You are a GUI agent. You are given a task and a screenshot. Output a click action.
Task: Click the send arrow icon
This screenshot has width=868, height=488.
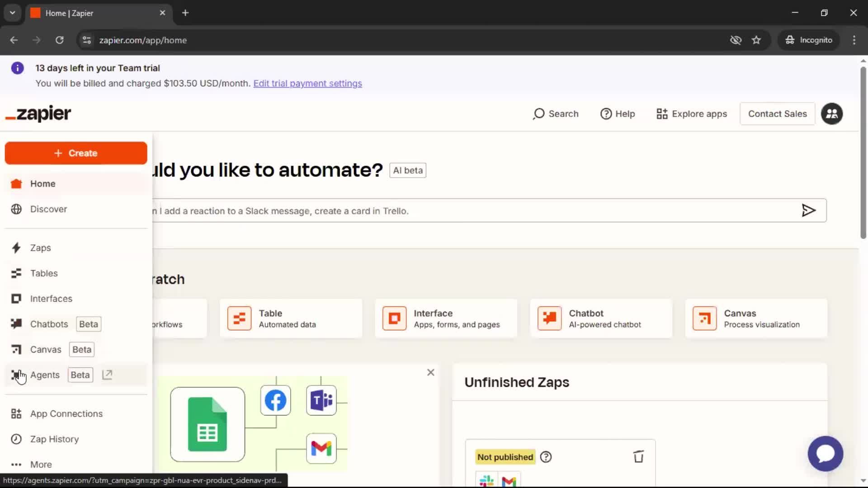tap(808, 211)
